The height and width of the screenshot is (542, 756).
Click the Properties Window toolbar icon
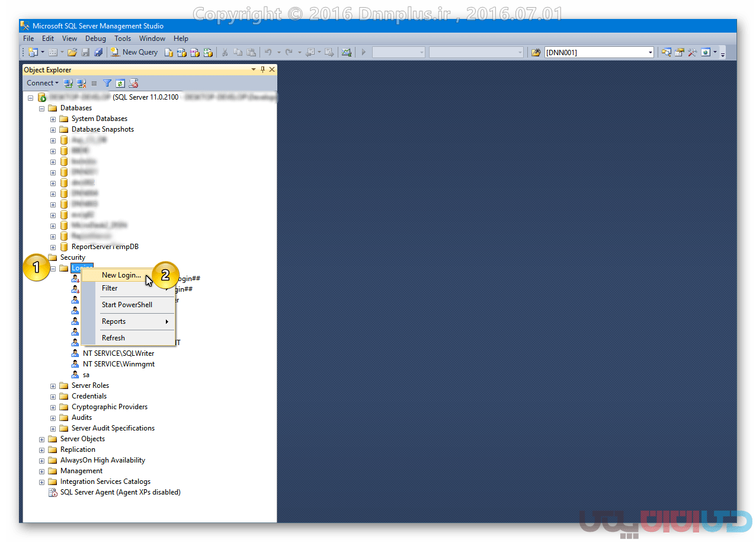[679, 52]
